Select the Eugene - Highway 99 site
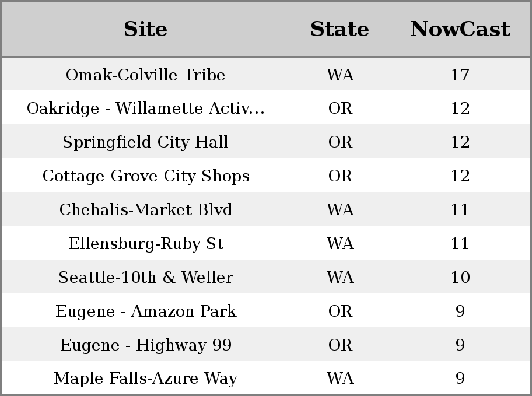This screenshot has height=396, width=532. click(145, 345)
